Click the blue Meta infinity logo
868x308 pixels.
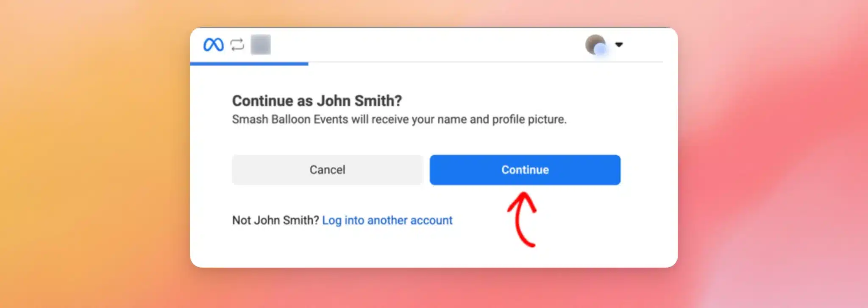[213, 45]
